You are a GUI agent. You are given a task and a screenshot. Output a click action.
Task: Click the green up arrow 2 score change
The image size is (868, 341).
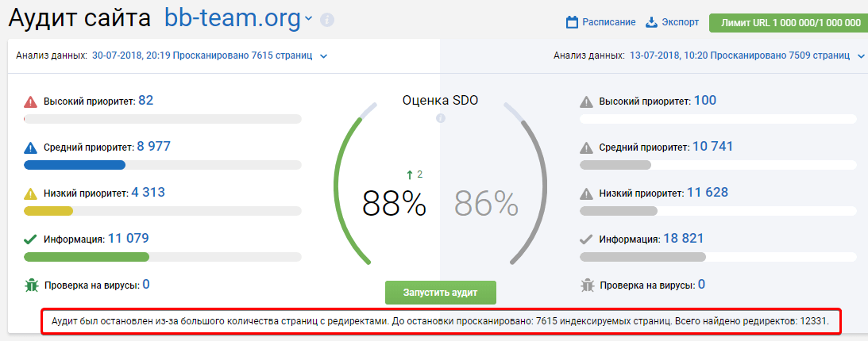click(415, 174)
